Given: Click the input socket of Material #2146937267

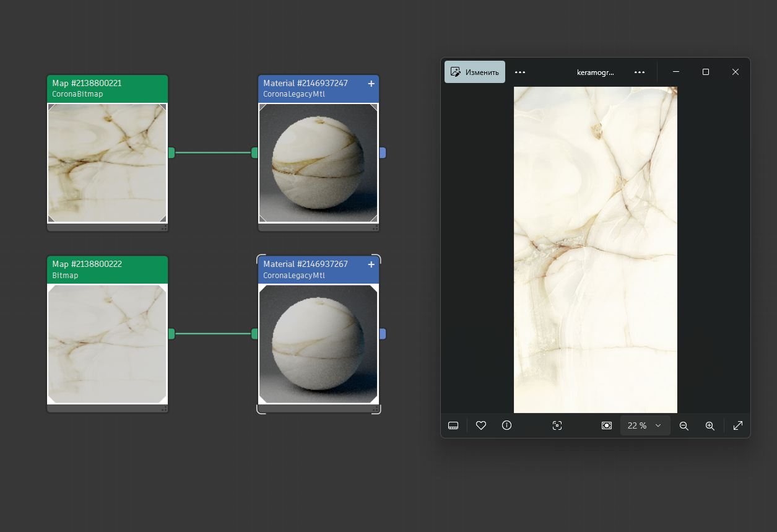Looking at the screenshot, I should tap(254, 334).
